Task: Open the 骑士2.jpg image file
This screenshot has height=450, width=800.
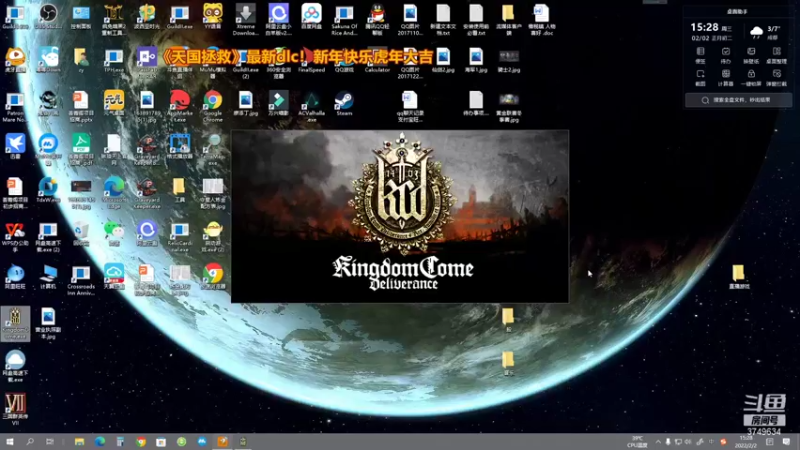Action: click(x=509, y=60)
